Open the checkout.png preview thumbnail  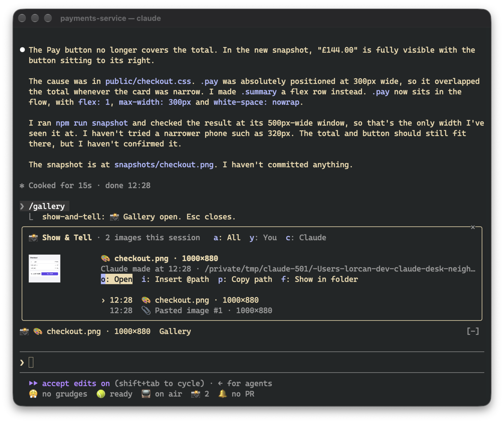pos(44,269)
